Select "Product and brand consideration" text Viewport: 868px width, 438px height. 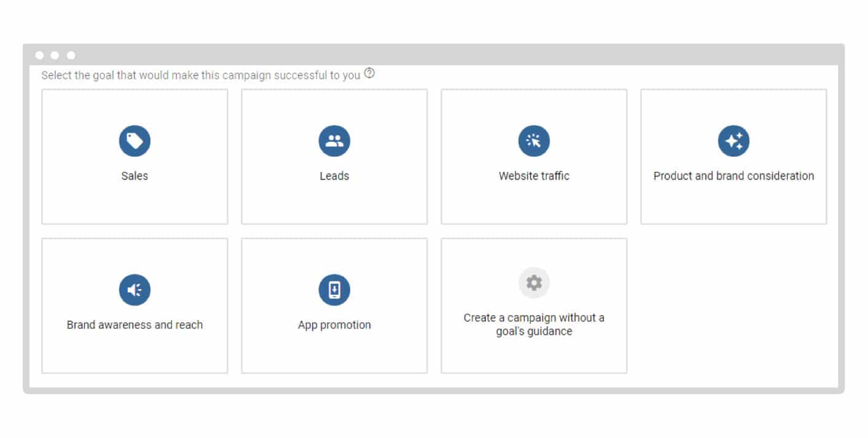click(733, 176)
